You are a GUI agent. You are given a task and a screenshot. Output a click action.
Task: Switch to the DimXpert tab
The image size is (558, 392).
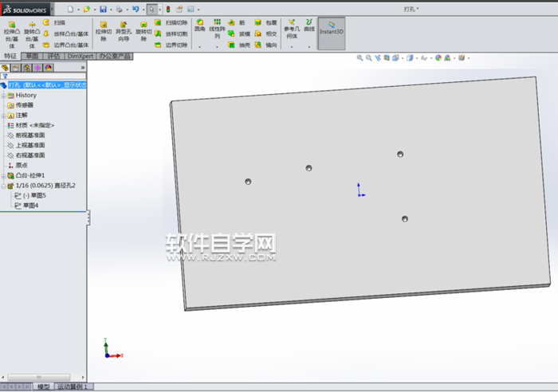81,57
